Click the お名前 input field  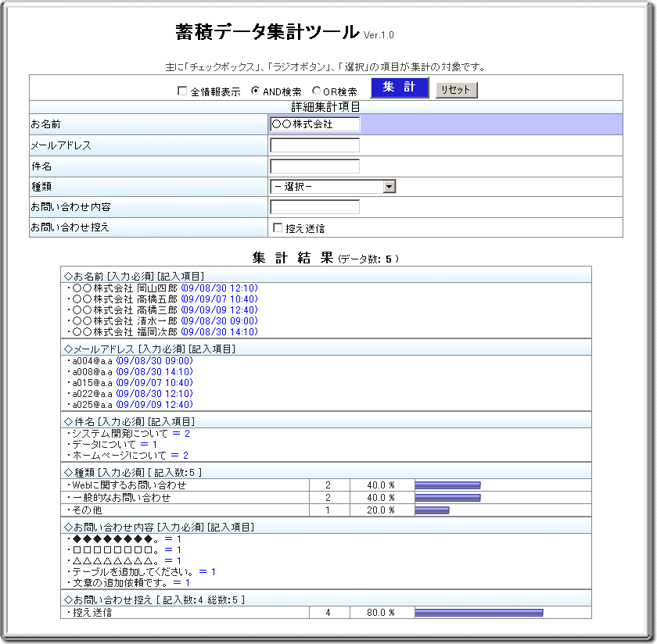click(314, 124)
